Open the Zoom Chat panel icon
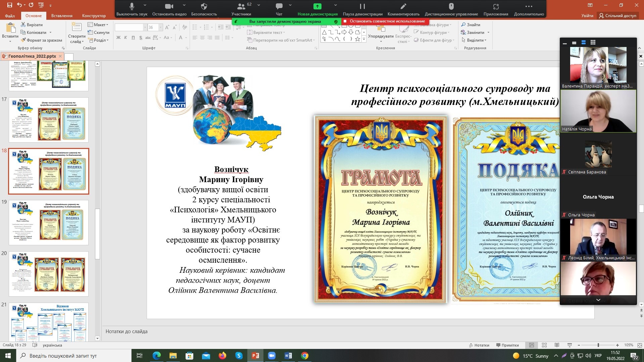Image resolution: width=644 pixels, height=362 pixels. click(279, 6)
